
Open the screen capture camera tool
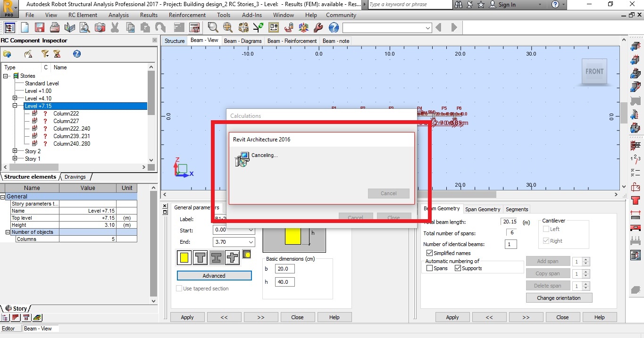(x=100, y=27)
